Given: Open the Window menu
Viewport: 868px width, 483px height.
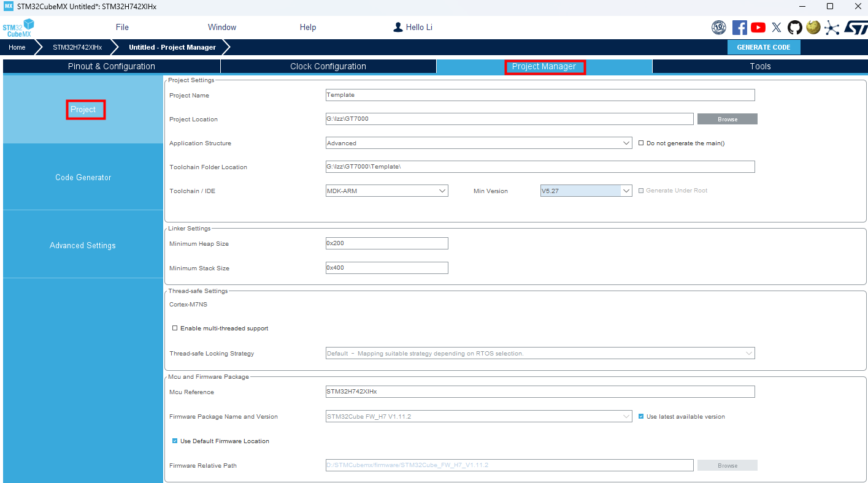Looking at the screenshot, I should (x=222, y=27).
